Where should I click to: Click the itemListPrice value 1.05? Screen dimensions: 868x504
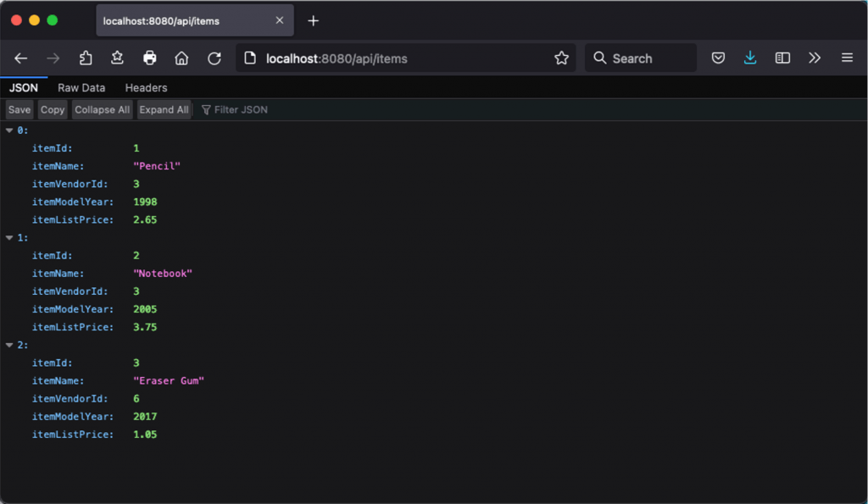[x=145, y=435]
